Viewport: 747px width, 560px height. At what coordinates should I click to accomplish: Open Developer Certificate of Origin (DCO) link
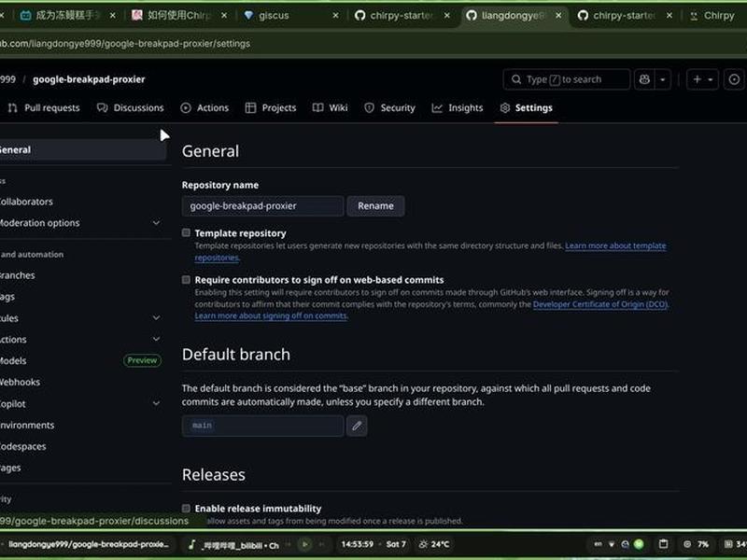[x=600, y=304]
